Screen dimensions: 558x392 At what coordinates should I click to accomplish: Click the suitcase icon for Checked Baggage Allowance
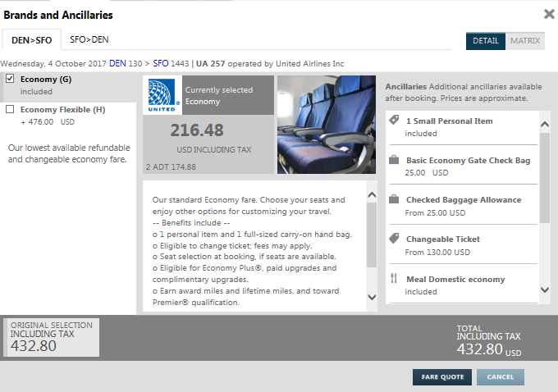[x=394, y=199]
